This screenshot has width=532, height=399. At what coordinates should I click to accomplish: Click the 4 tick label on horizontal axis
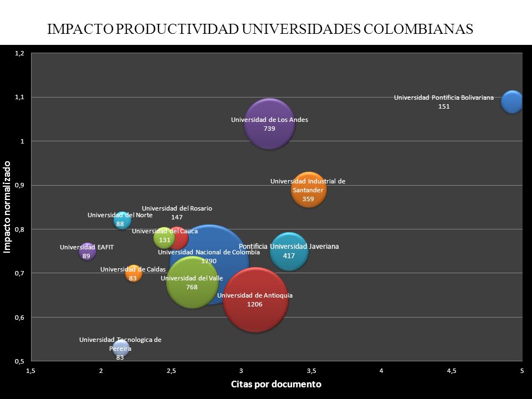[381, 371]
